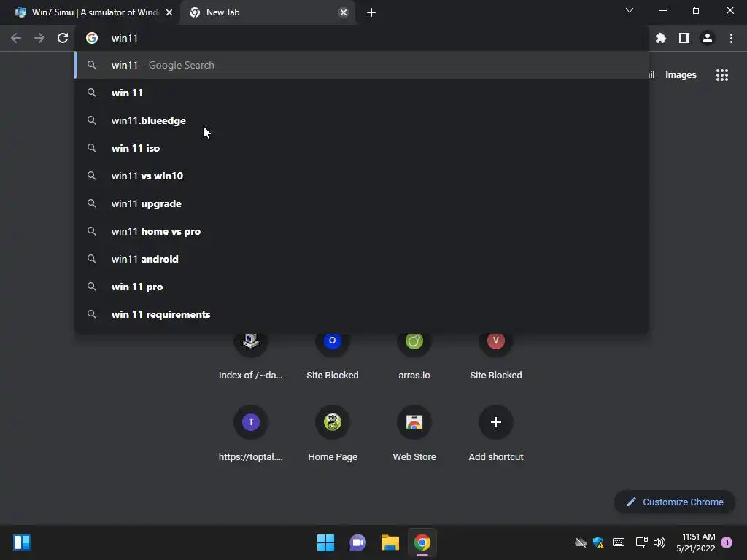Close the Win7 Simu tab

(169, 12)
